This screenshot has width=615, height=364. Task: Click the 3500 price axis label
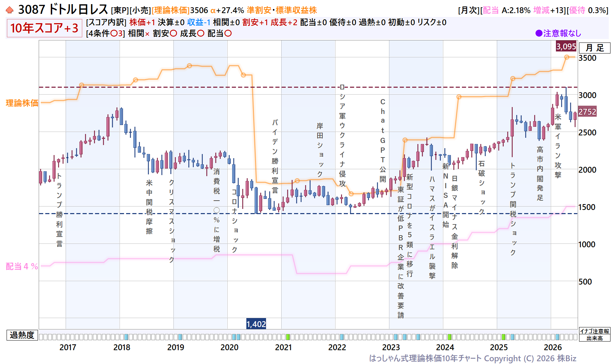coord(587,58)
